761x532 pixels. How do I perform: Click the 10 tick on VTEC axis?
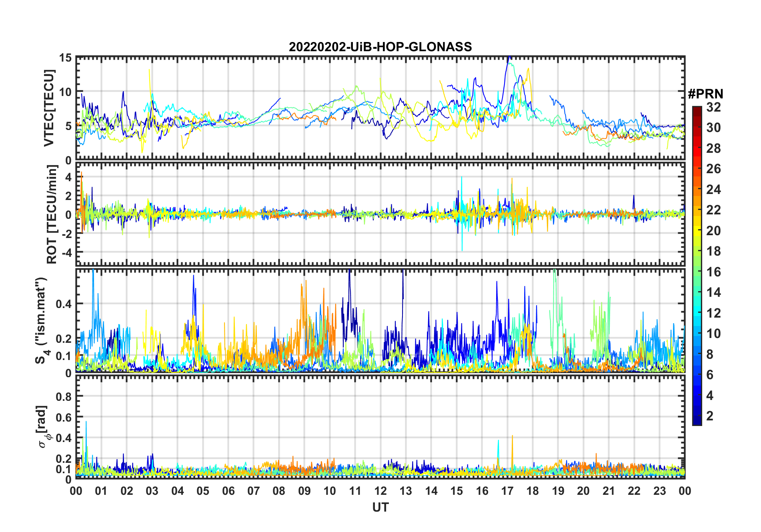(x=65, y=92)
